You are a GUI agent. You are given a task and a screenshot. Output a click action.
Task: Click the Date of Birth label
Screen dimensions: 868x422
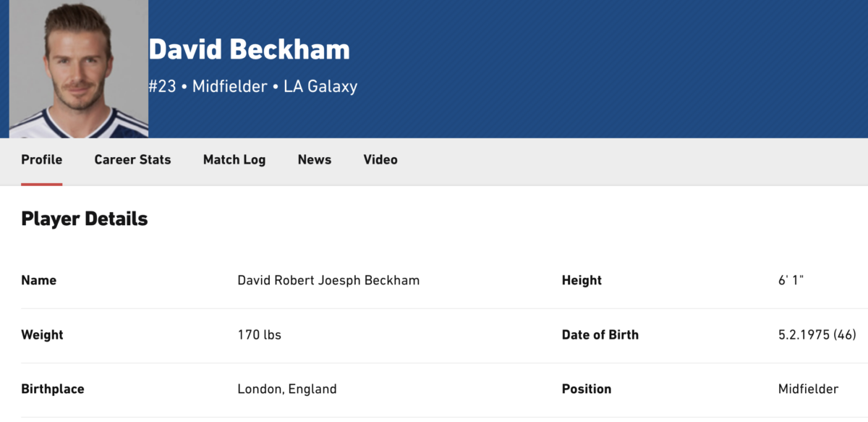coord(600,335)
